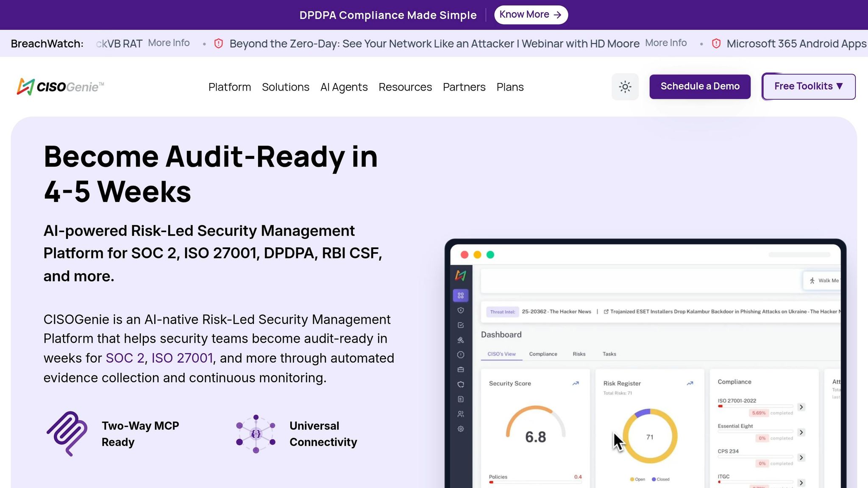Click the users icon in dashboard sidebar
Image resolution: width=868 pixels, height=488 pixels.
[461, 414]
